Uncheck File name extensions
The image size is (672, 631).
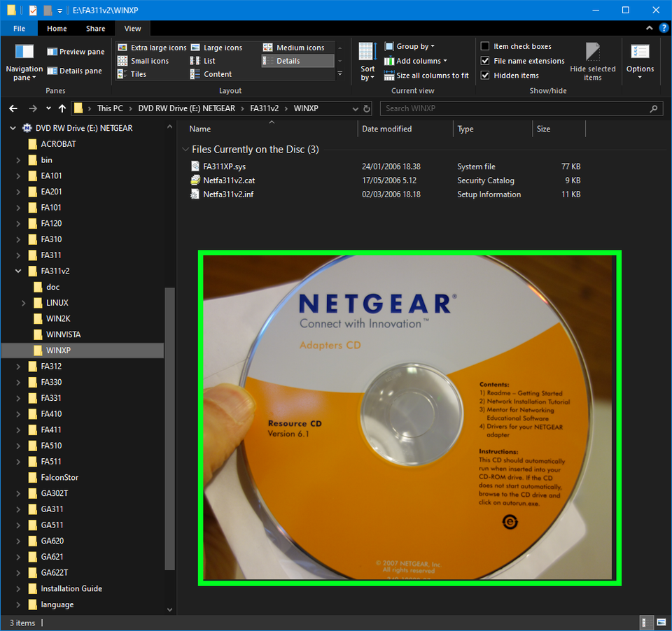pyautogui.click(x=485, y=61)
